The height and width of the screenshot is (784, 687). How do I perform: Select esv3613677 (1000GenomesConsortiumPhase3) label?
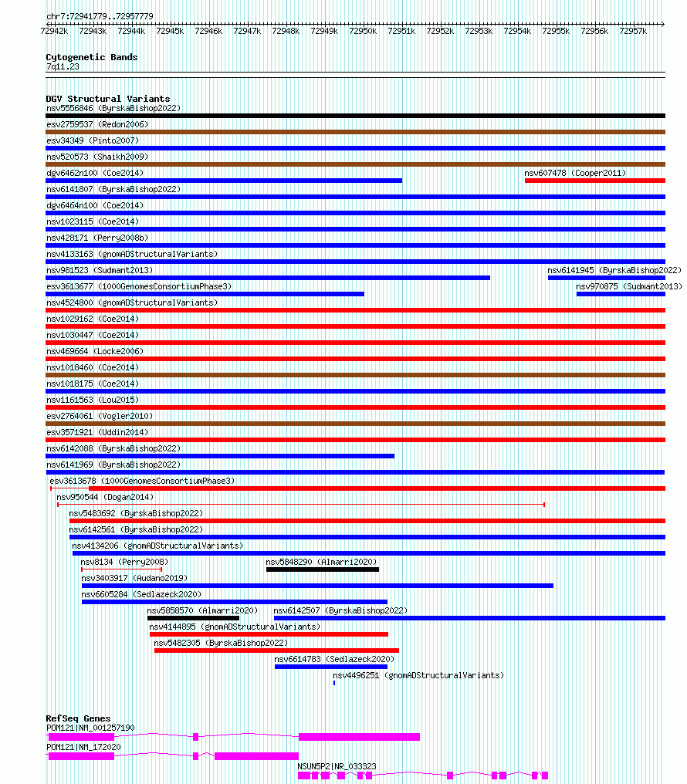pyautogui.click(x=139, y=286)
